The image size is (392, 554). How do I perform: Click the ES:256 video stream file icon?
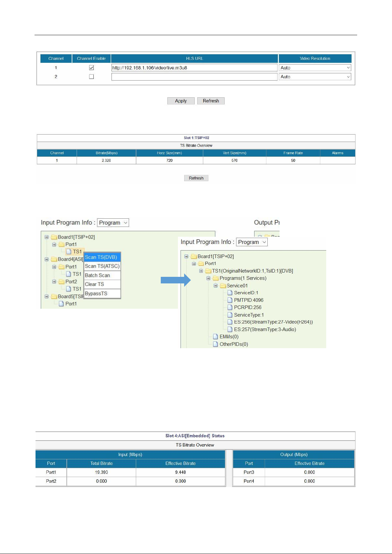(x=230, y=322)
